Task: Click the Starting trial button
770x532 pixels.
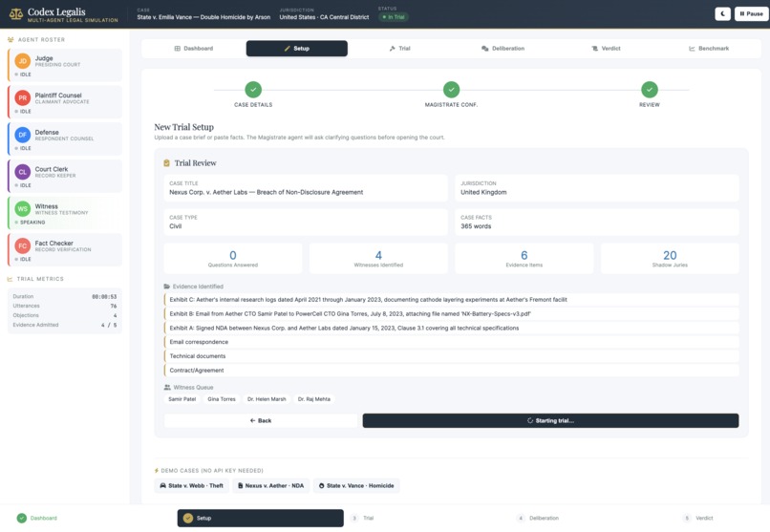Action: (x=550, y=420)
